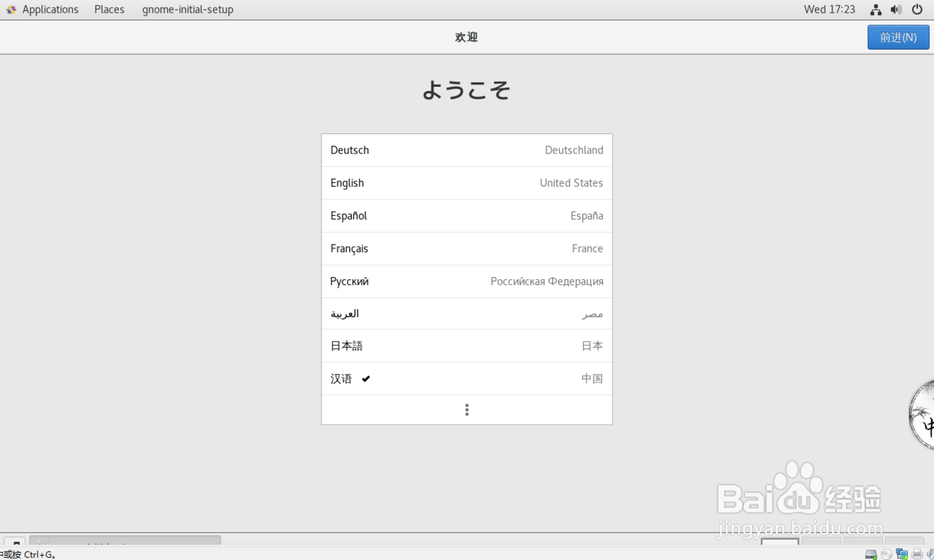Image resolution: width=934 pixels, height=560 pixels.
Task: Expand more languages with the ellipsis
Action: click(466, 409)
